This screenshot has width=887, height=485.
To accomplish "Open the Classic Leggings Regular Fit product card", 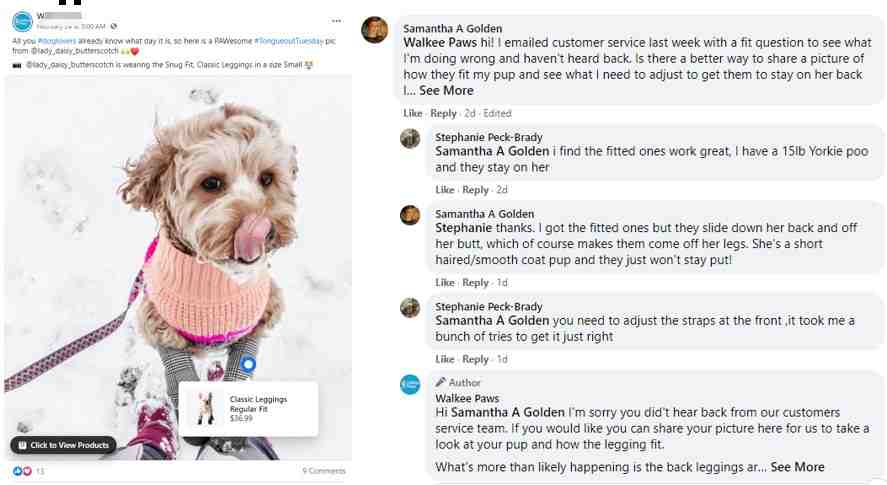I will pos(248,409).
